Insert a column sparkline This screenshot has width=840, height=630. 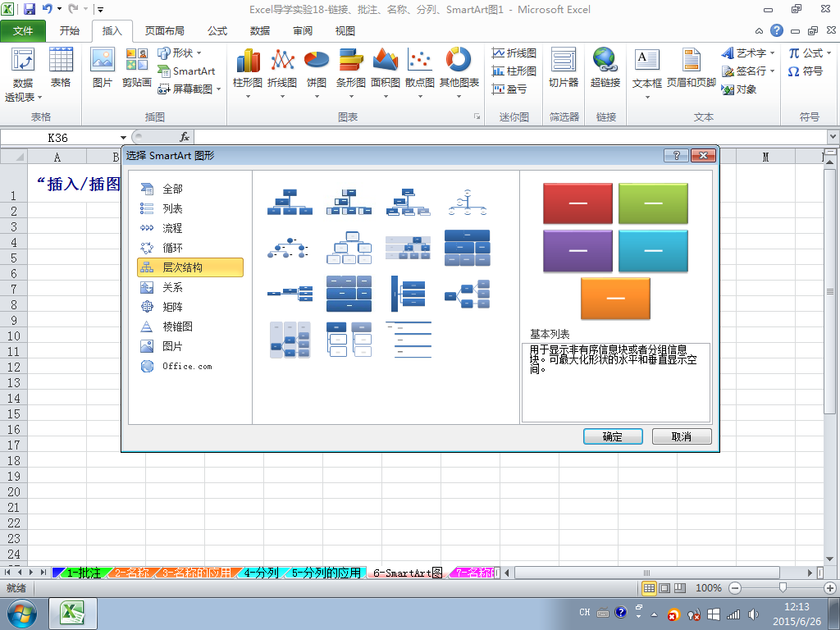point(514,71)
